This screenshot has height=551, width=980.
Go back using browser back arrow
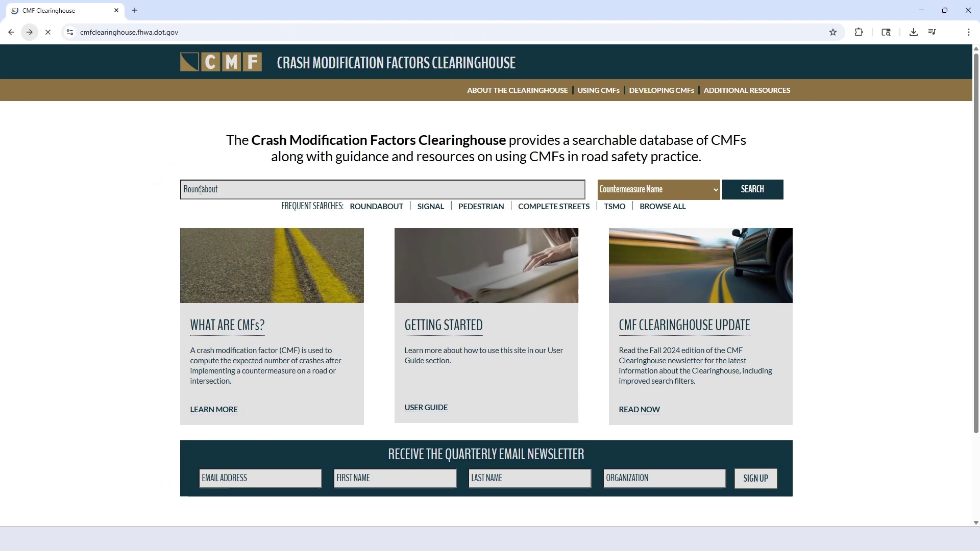11,32
